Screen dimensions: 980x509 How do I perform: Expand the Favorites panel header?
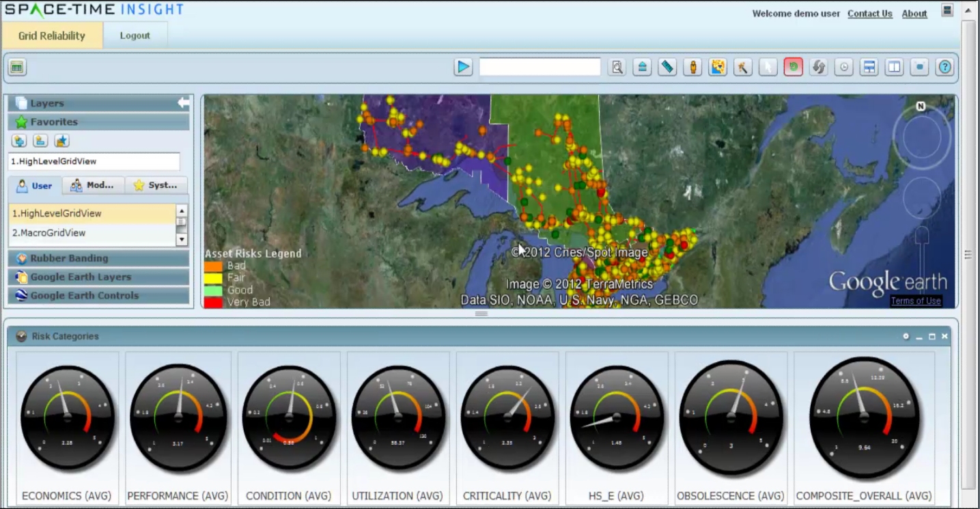(x=98, y=122)
